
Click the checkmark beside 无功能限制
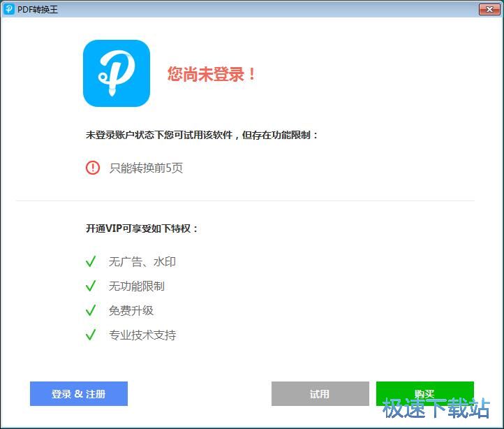coord(91,286)
